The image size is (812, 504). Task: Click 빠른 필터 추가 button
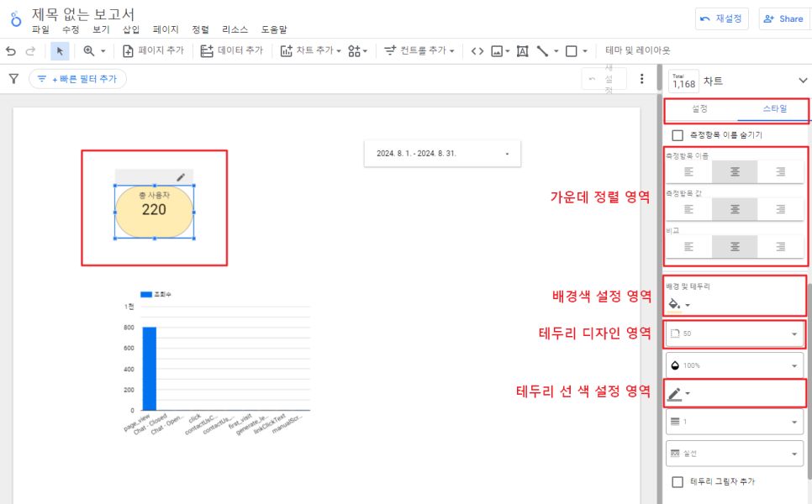[77, 79]
